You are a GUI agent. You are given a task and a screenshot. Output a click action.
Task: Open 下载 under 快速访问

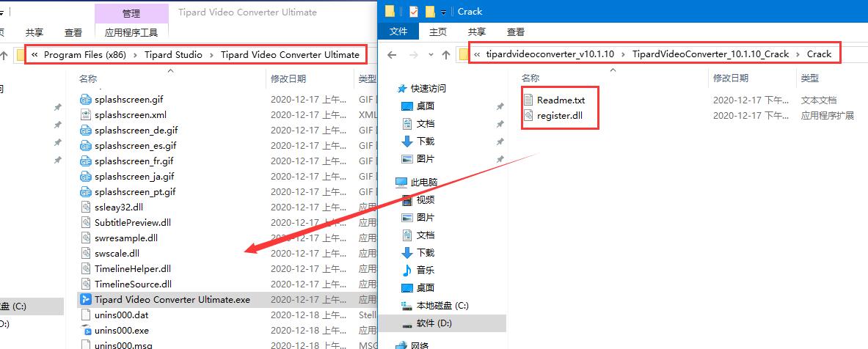(425, 142)
